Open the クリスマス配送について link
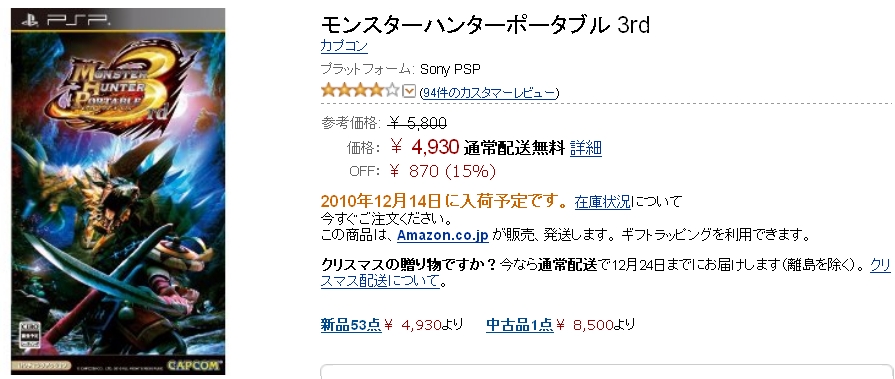This screenshot has width=895, height=379. (x=605, y=273)
